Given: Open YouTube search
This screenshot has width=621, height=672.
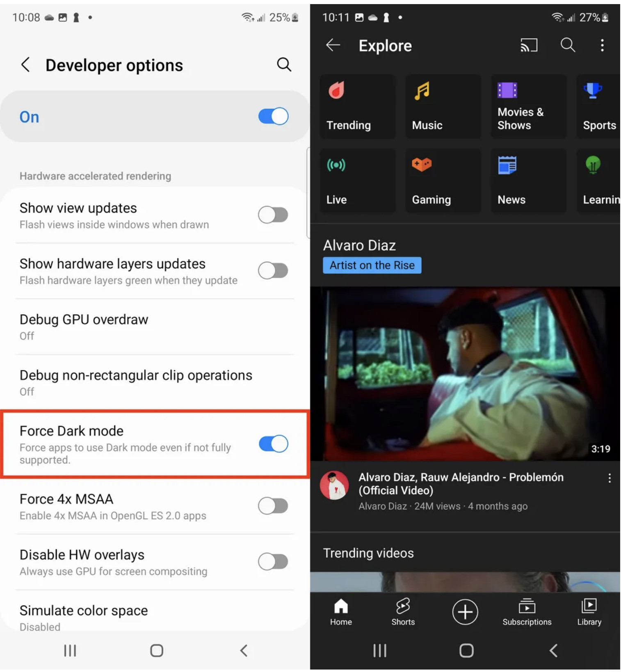Looking at the screenshot, I should point(568,45).
